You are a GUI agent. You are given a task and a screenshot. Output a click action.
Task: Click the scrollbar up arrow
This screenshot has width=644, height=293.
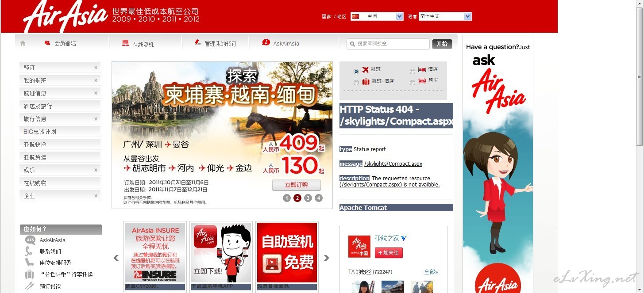click(x=639, y=4)
